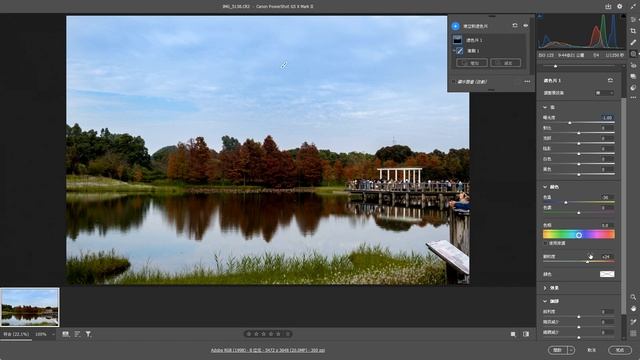Toggle the show overlay checkbox in masks panel
This screenshot has width=640, height=360.
click(453, 82)
